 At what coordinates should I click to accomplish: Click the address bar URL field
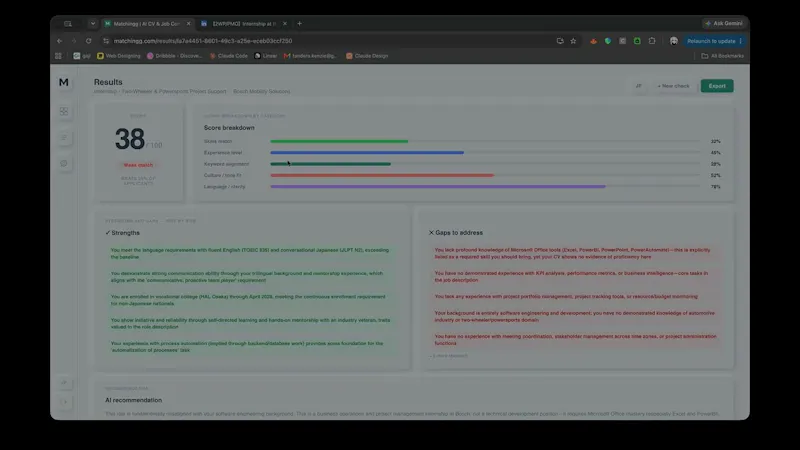pyautogui.click(x=327, y=41)
